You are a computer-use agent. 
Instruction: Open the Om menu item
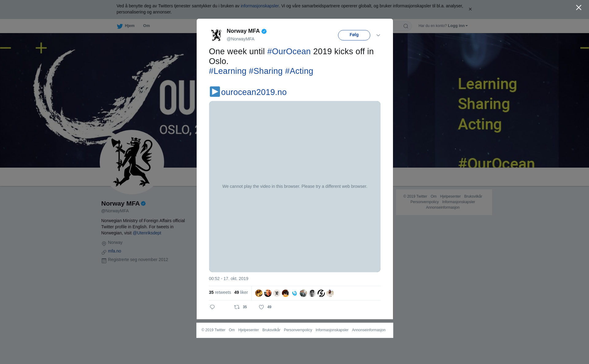[x=146, y=26]
